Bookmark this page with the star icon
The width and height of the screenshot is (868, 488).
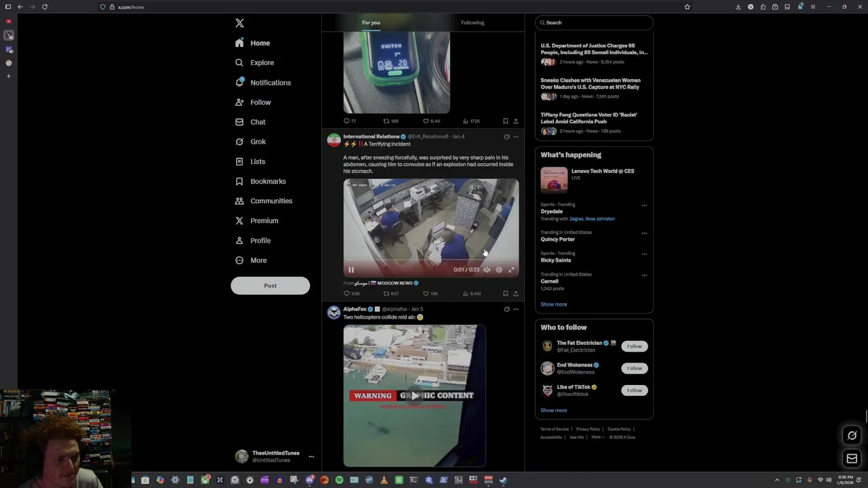(687, 7)
